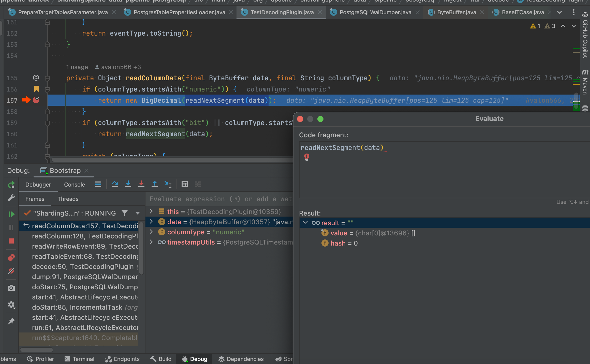
Task: Stop the debug session red square
Action: click(x=11, y=241)
